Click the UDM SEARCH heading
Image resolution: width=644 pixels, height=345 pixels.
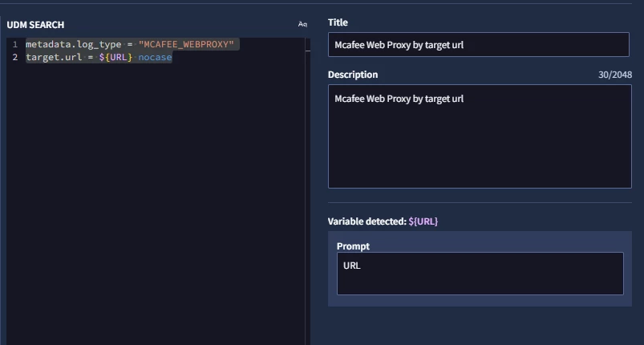(x=35, y=25)
